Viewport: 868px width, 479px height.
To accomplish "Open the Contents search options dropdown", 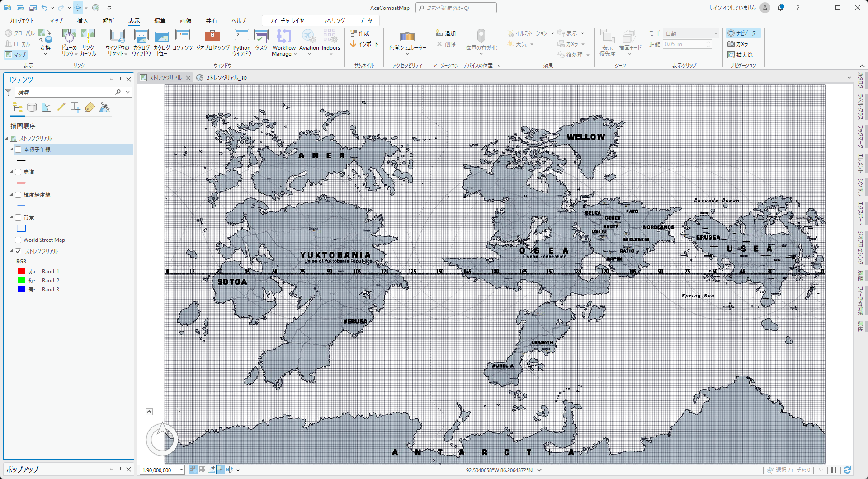I will pyautogui.click(x=128, y=92).
